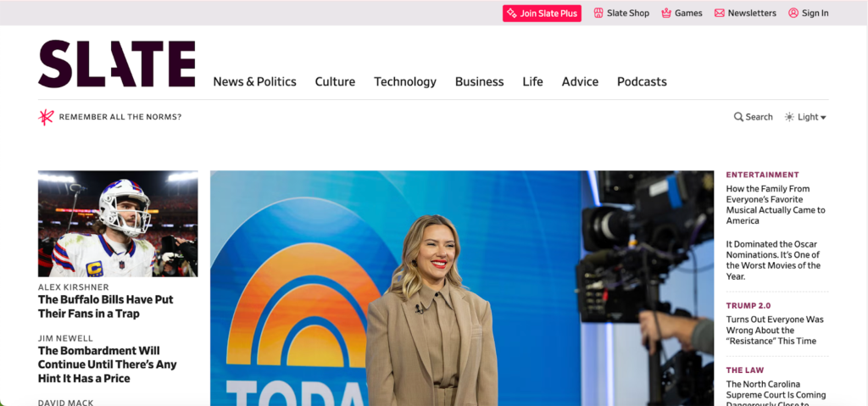Select Podcasts in the navigation bar
This screenshot has height=406, width=868.
pyautogui.click(x=642, y=81)
